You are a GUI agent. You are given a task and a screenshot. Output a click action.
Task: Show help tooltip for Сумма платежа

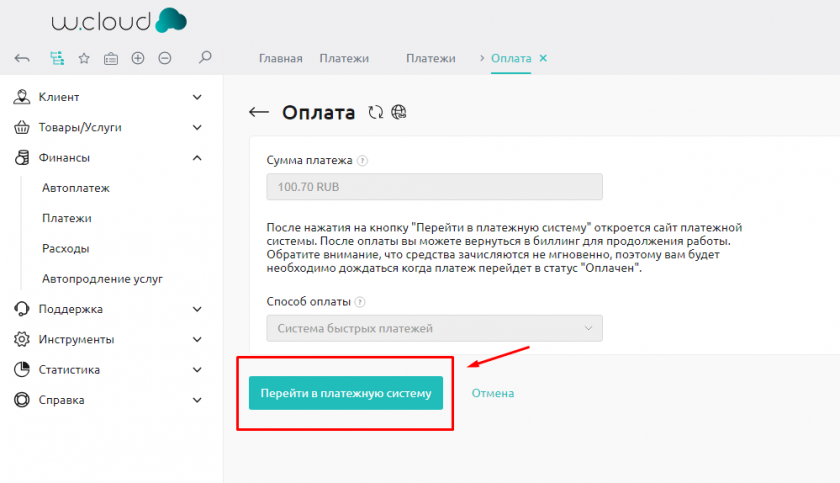point(362,160)
